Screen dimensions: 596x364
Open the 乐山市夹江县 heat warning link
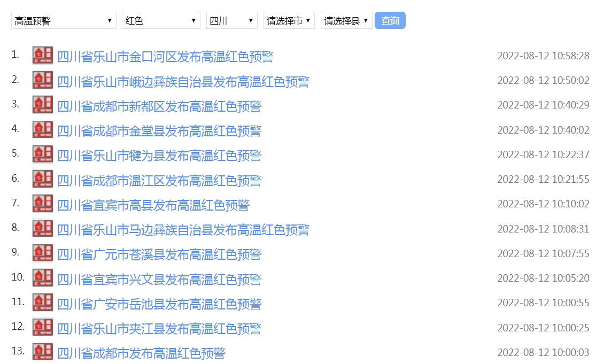159,329
